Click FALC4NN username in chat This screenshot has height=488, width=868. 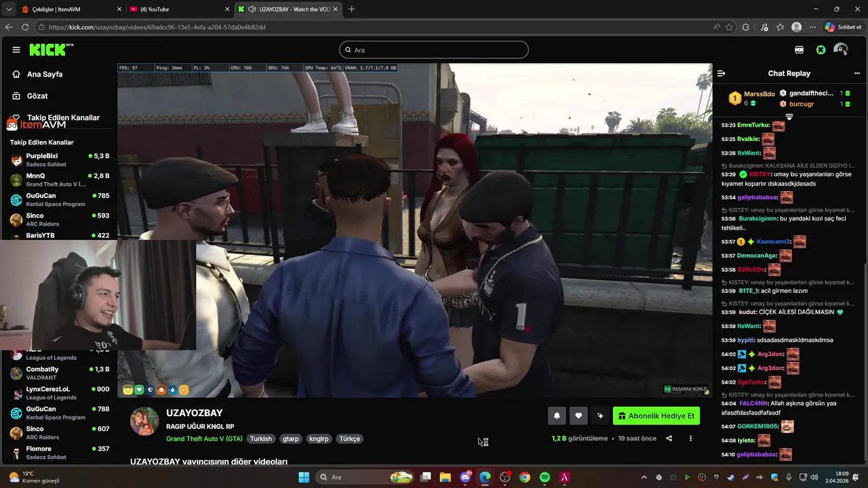pyautogui.click(x=753, y=403)
